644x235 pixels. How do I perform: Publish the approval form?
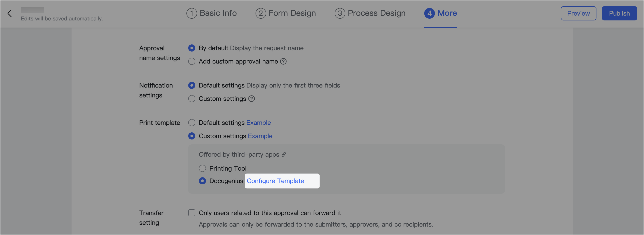pyautogui.click(x=619, y=13)
